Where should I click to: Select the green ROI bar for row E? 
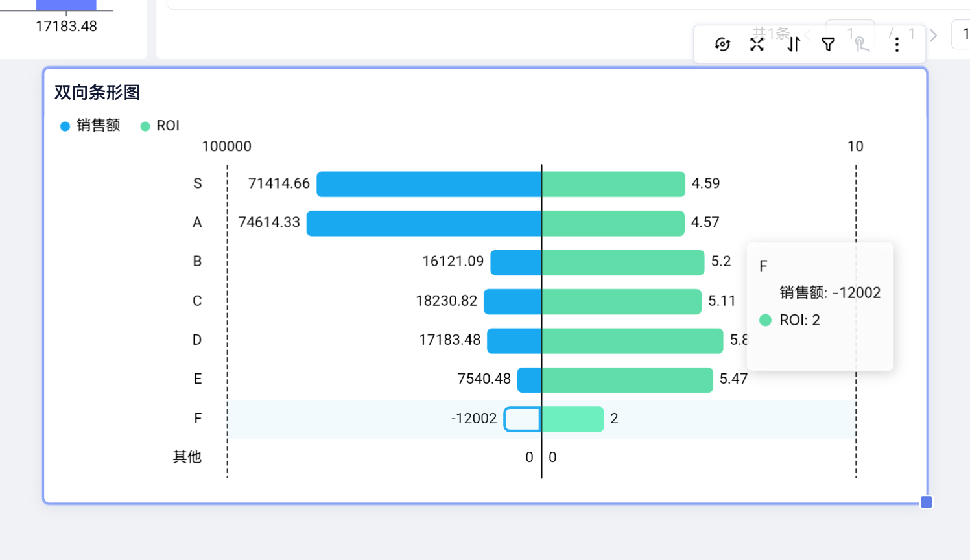(x=627, y=380)
